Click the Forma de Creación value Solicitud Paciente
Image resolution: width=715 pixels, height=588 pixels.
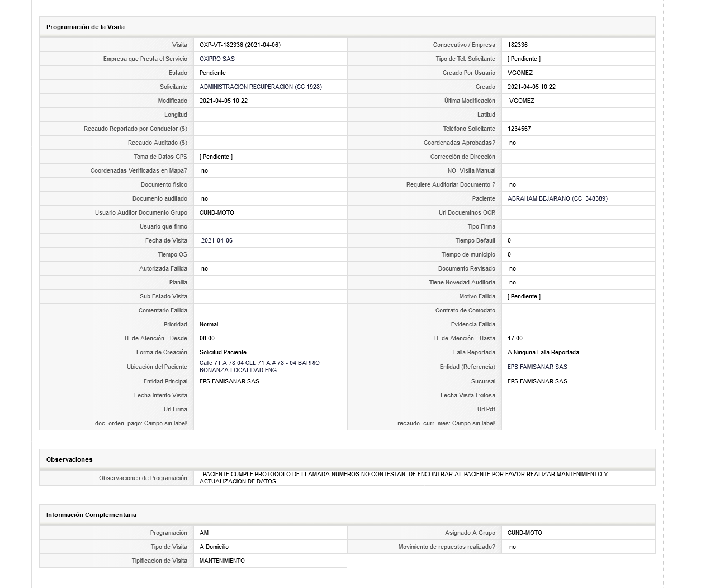click(223, 352)
